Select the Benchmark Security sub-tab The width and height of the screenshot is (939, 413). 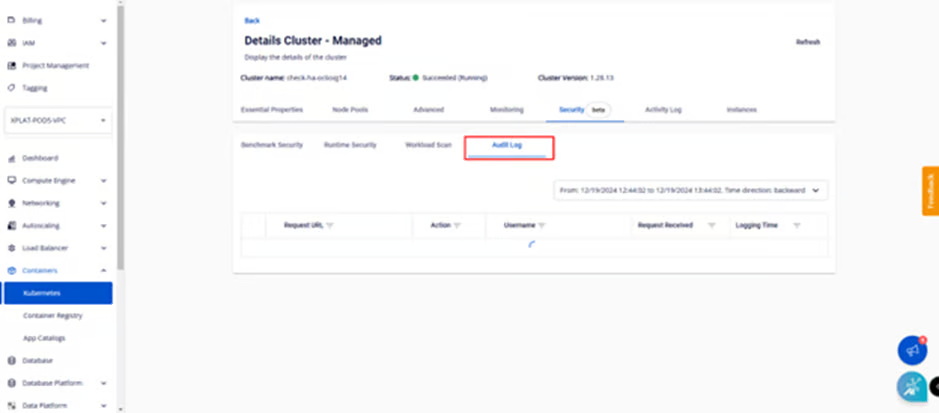coord(272,145)
